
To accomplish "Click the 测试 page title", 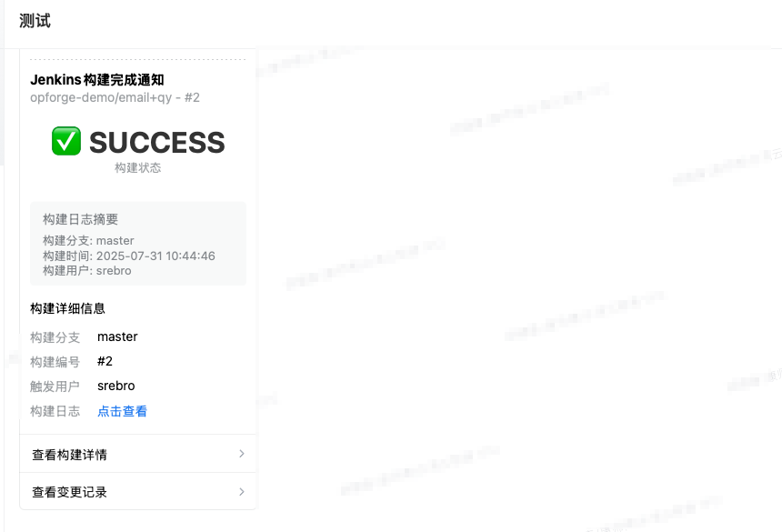I will click(35, 21).
